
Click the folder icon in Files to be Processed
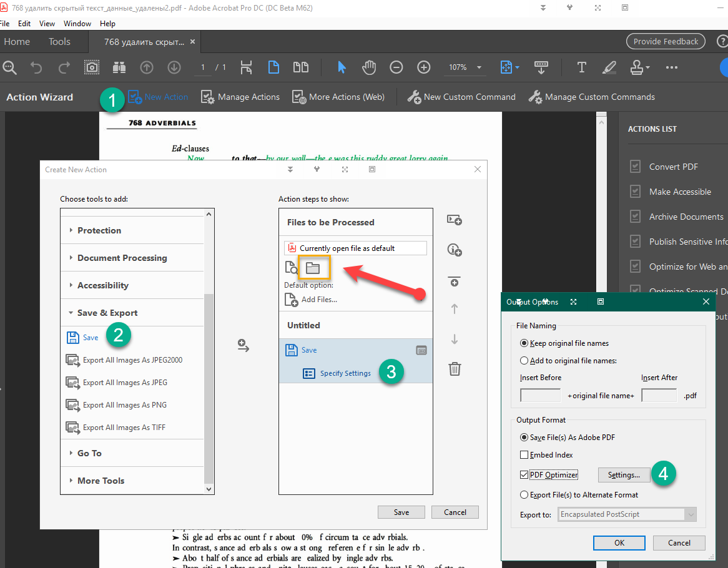coord(313,268)
